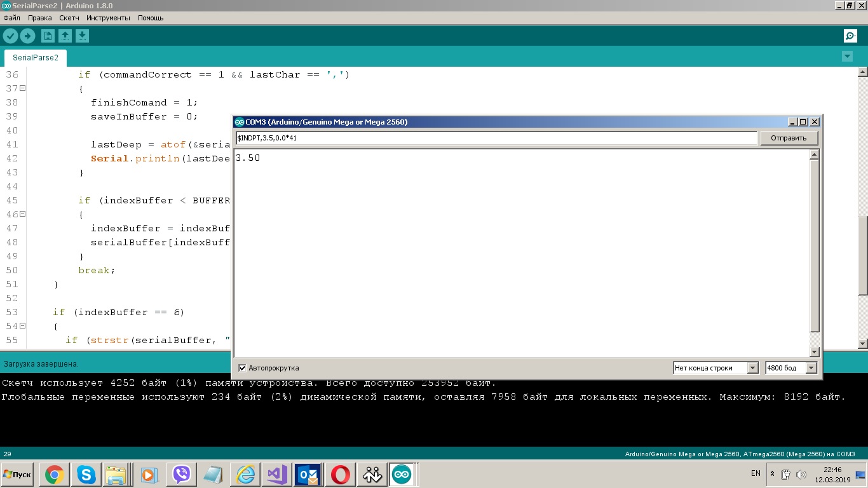
Task: Click the taskbar icon with two figures
Action: 372,475
